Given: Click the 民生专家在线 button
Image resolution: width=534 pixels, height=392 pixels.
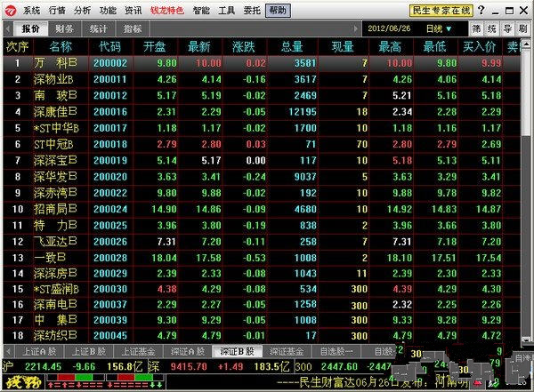Looking at the screenshot, I should [441, 11].
